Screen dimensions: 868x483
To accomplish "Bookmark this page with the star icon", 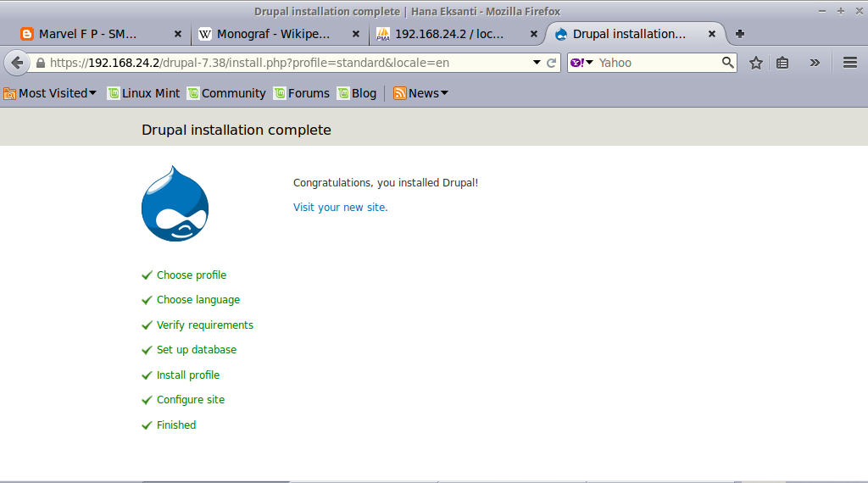I will coord(755,63).
